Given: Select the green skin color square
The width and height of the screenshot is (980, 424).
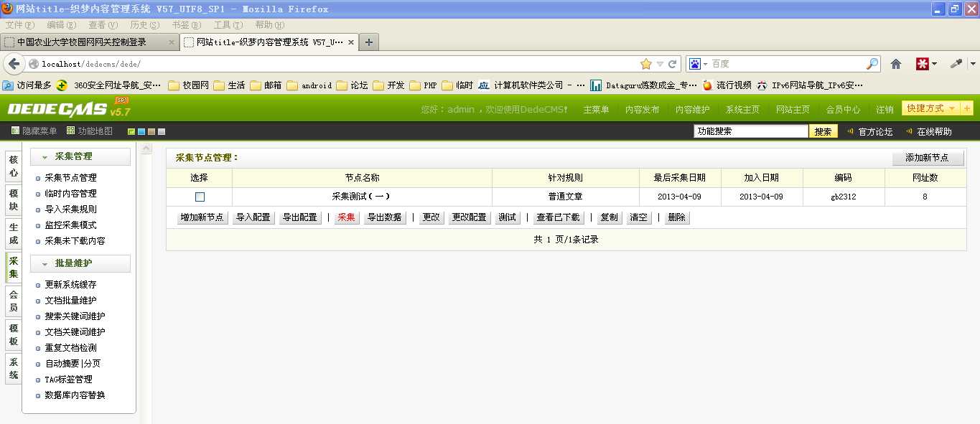Looking at the screenshot, I should tap(131, 131).
